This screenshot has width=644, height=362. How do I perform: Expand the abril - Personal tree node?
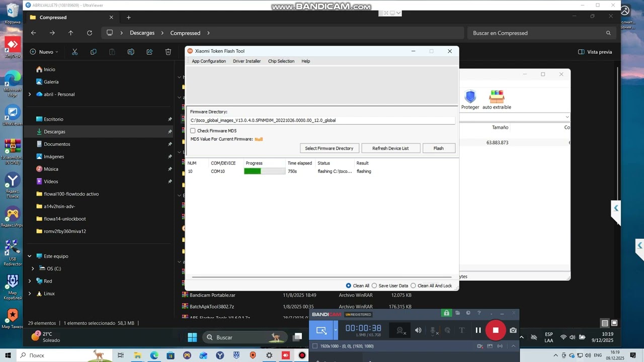coord(30,94)
